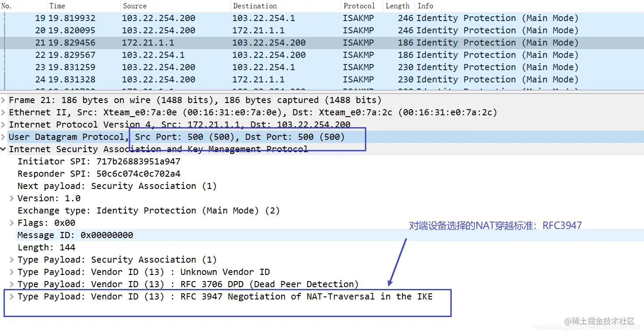
Task: Click length 246 in packet 19 row
Action: (406, 18)
